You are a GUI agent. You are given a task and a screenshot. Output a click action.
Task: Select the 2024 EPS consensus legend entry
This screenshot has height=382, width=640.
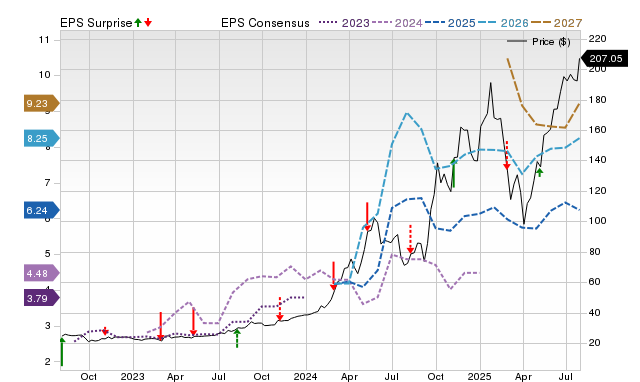coord(397,23)
